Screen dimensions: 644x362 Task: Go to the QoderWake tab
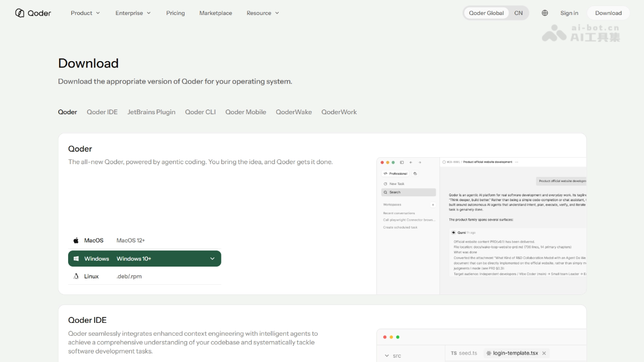tap(294, 112)
